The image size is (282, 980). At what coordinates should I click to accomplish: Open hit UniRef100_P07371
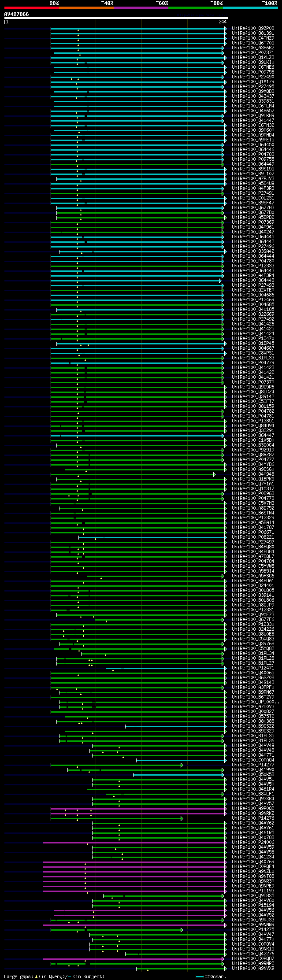(253, 53)
